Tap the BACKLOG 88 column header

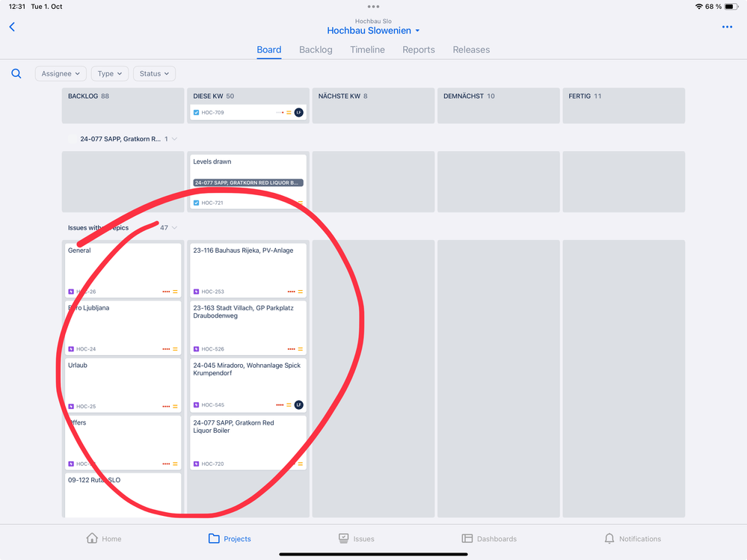88,96
